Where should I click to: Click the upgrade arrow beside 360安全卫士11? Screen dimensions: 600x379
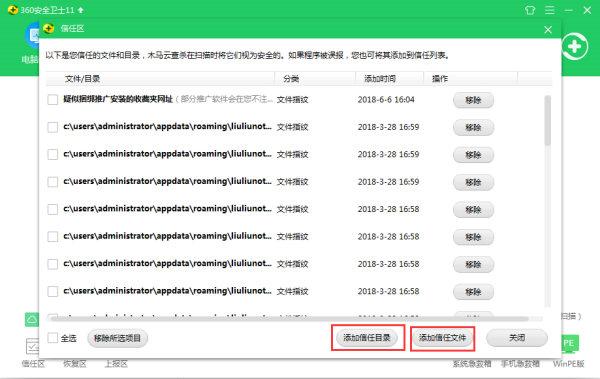[81, 10]
